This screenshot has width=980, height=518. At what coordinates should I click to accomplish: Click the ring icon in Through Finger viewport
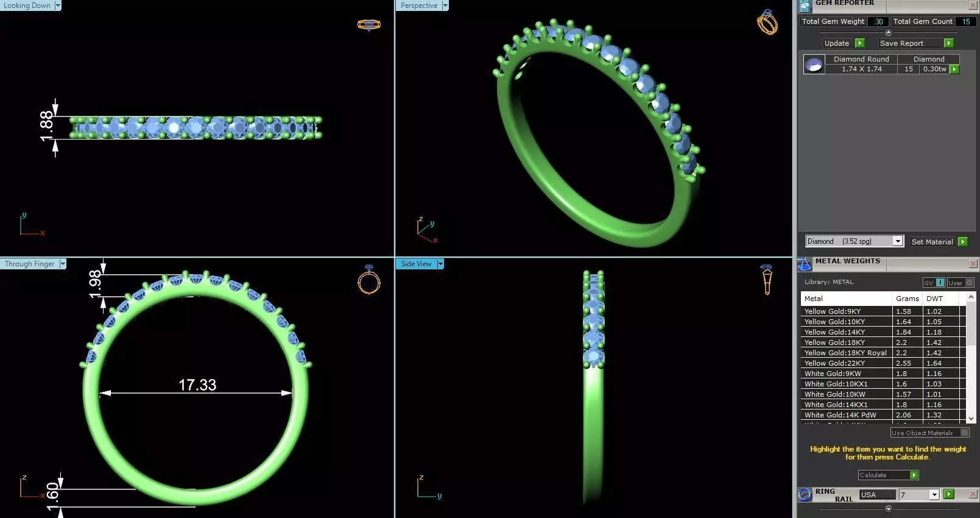point(369,280)
